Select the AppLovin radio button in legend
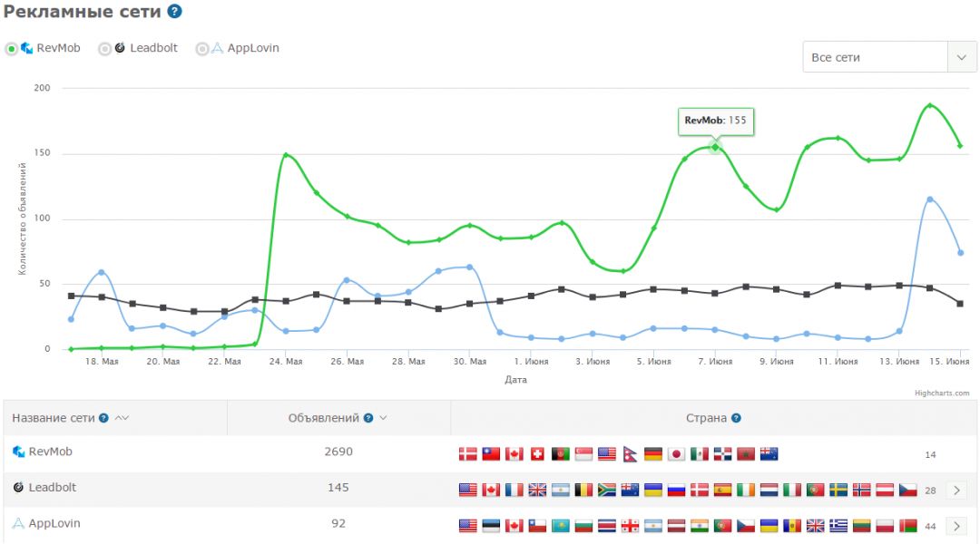 click(201, 49)
